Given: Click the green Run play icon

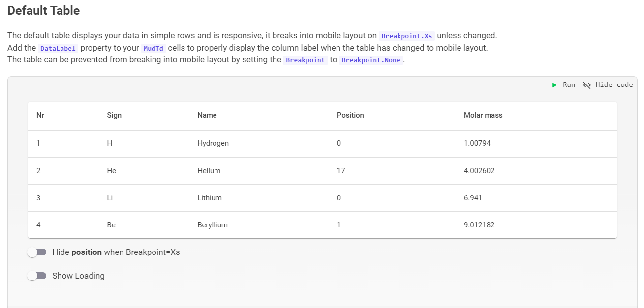Looking at the screenshot, I should tap(554, 84).
